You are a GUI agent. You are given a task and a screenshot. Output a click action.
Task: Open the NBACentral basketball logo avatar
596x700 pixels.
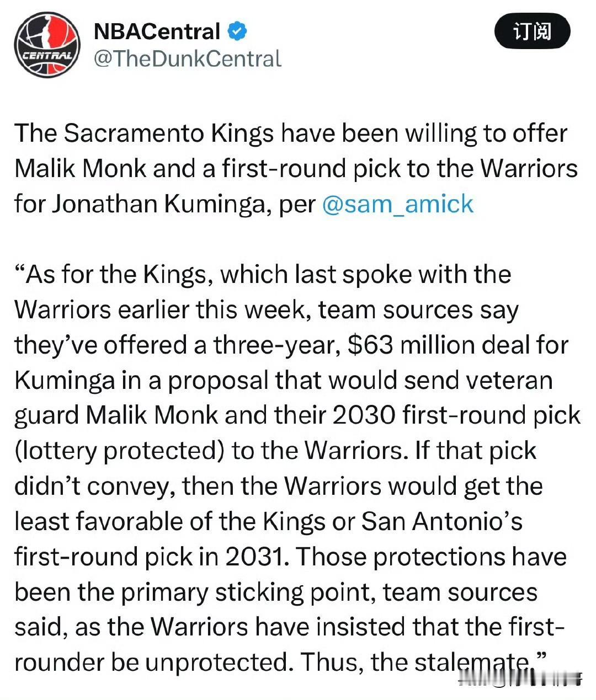pyautogui.click(x=47, y=46)
